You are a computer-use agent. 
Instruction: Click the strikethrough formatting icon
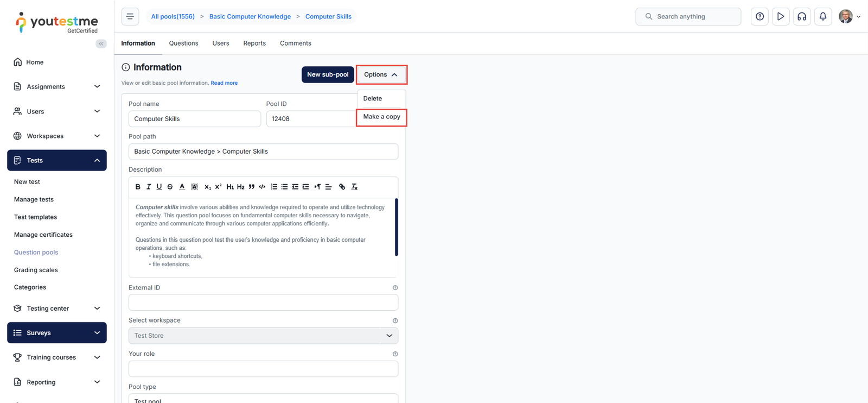coord(170,187)
